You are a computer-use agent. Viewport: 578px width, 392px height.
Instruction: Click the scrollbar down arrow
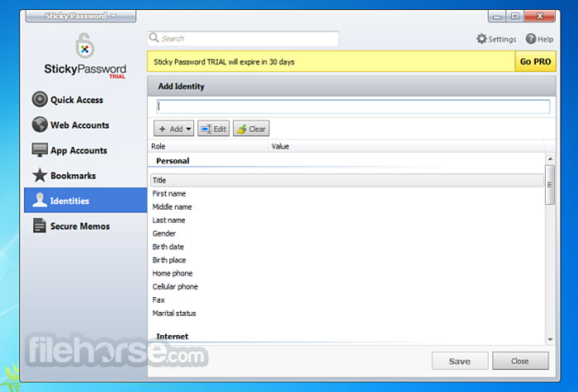[x=550, y=339]
